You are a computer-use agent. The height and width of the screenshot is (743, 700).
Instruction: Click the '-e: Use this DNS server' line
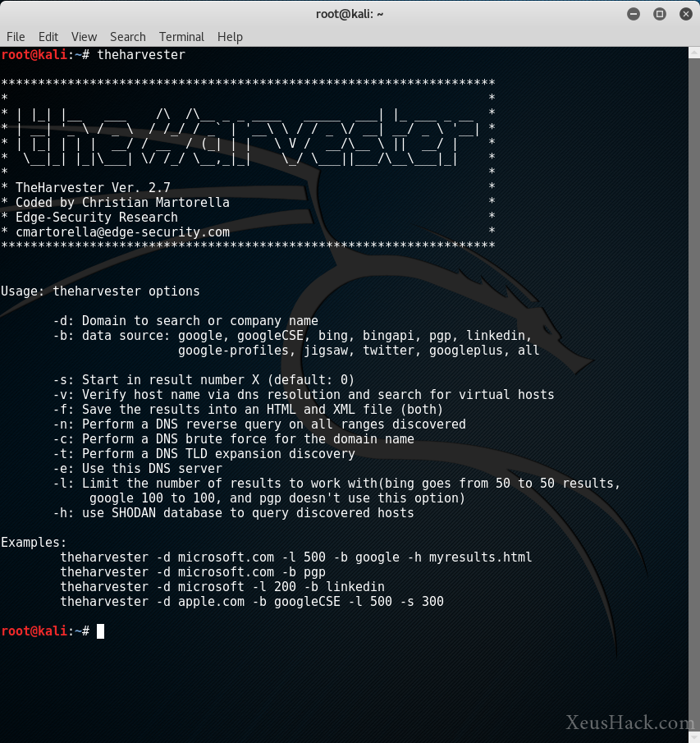(137, 468)
